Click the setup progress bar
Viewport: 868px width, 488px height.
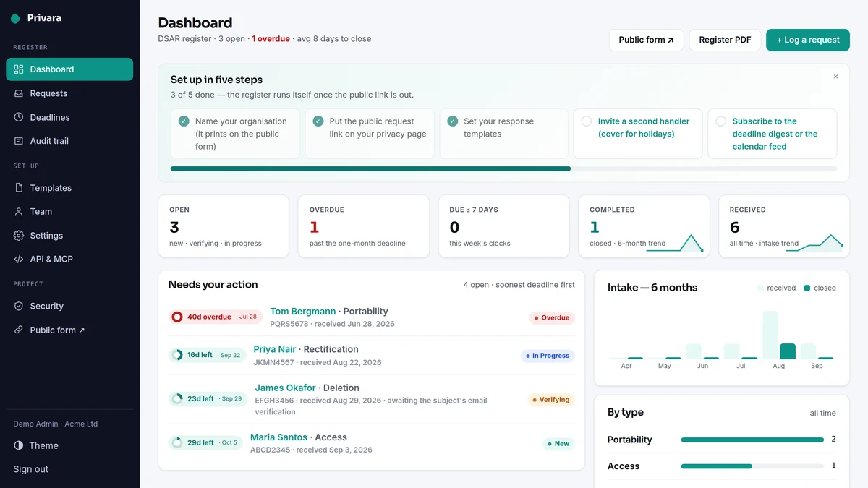coord(504,168)
